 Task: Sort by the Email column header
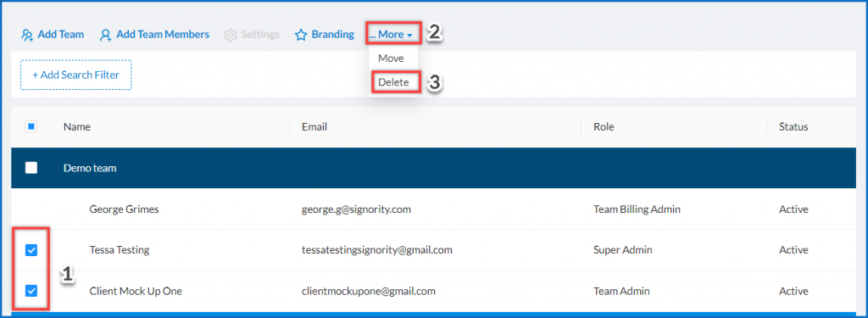tap(314, 127)
